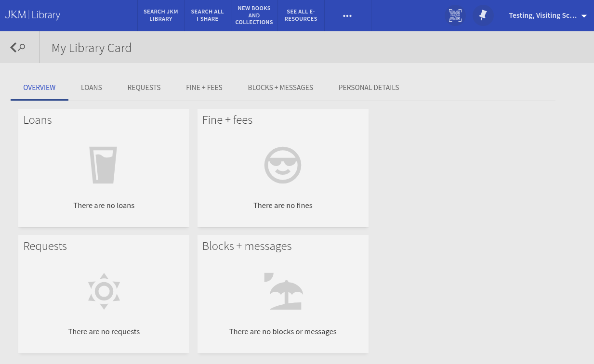Image resolution: width=594 pixels, height=364 pixels.
Task: Switch to the Requests tab
Action: click(x=144, y=88)
